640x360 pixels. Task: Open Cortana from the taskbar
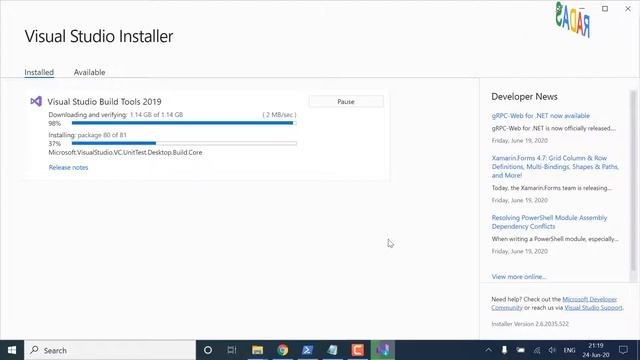point(208,350)
